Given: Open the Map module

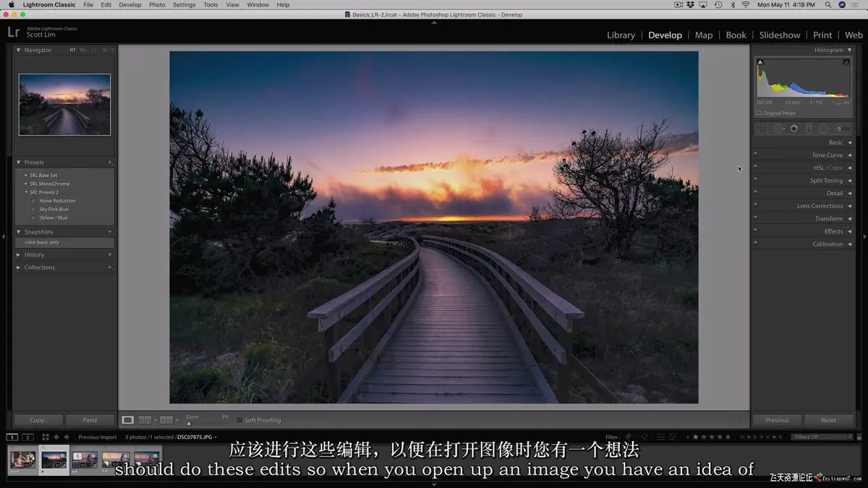Looking at the screenshot, I should coord(704,35).
